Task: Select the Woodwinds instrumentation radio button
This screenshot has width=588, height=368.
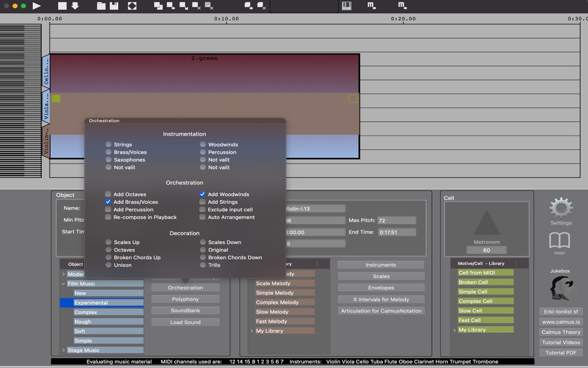Action: (202, 144)
